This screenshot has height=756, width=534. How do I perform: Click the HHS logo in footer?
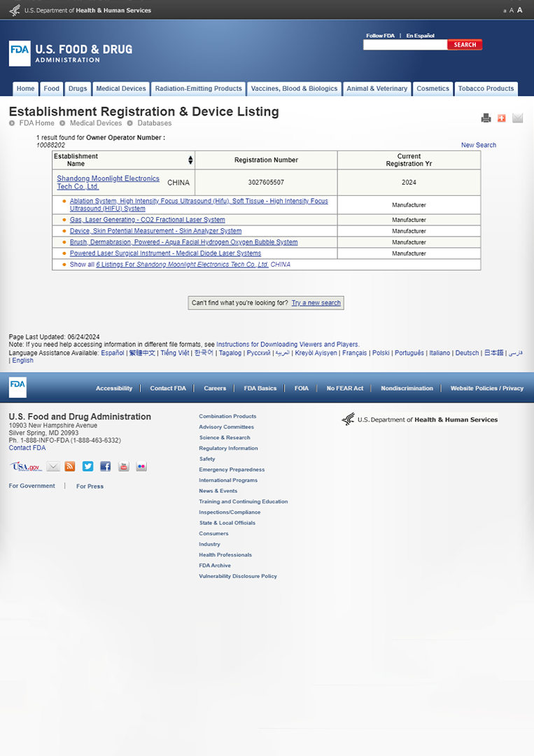(x=419, y=419)
